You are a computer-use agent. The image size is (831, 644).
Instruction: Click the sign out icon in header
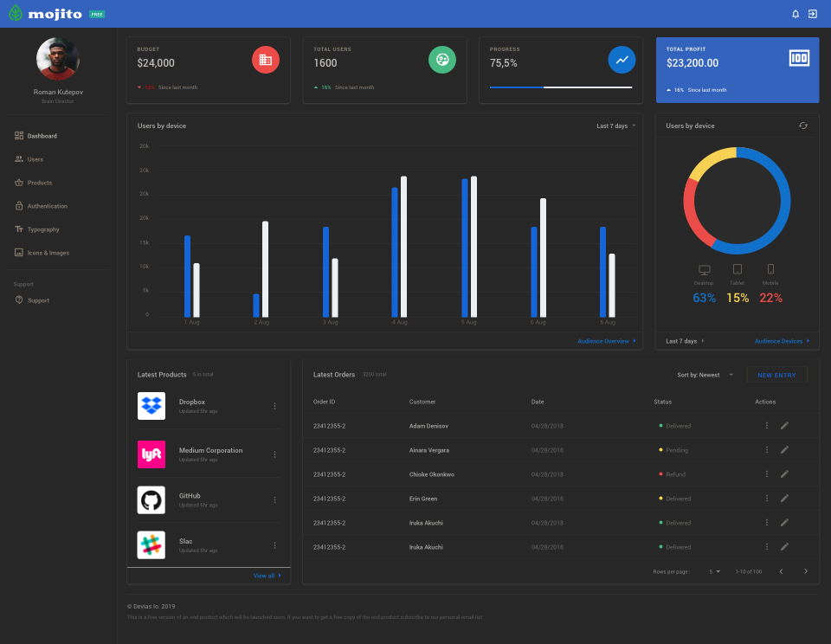tap(813, 14)
